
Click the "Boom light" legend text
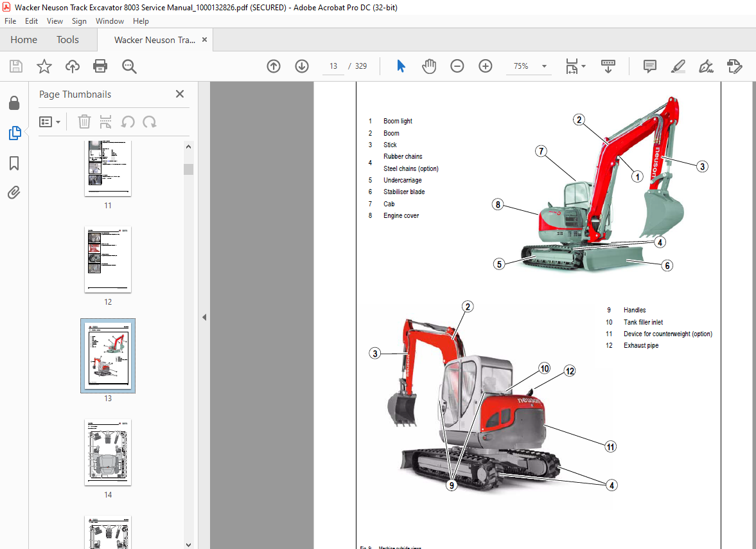398,121
